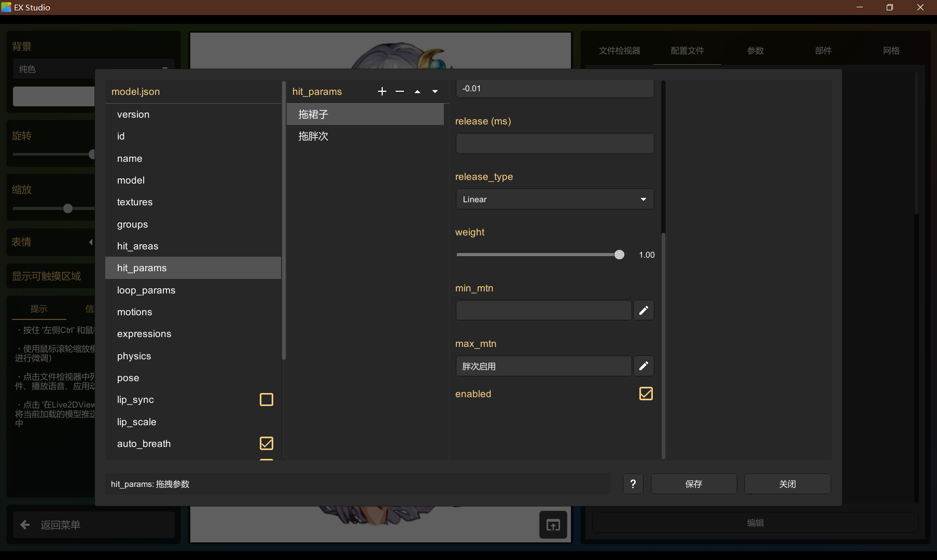Switch to the 网格 tab

point(891,51)
